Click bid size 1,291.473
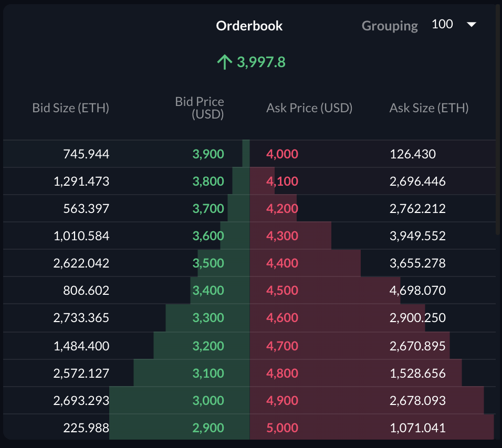The image size is (502, 448). [x=81, y=182]
